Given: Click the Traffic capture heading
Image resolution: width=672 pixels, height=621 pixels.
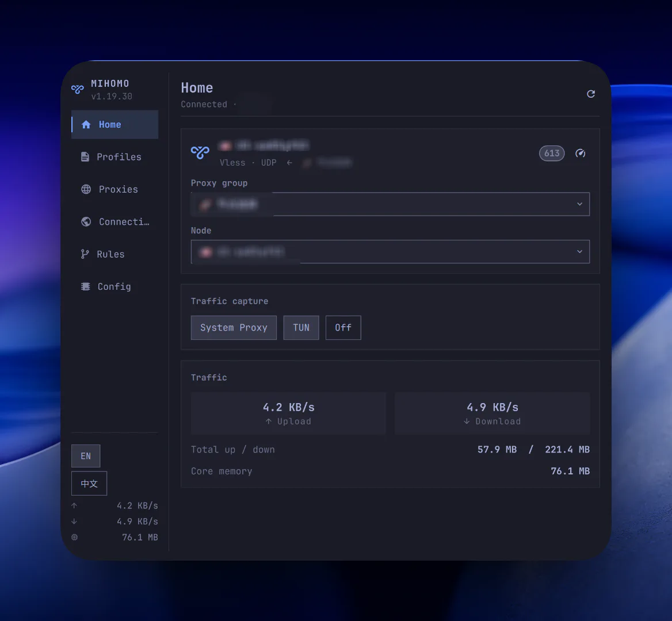Looking at the screenshot, I should (x=230, y=301).
